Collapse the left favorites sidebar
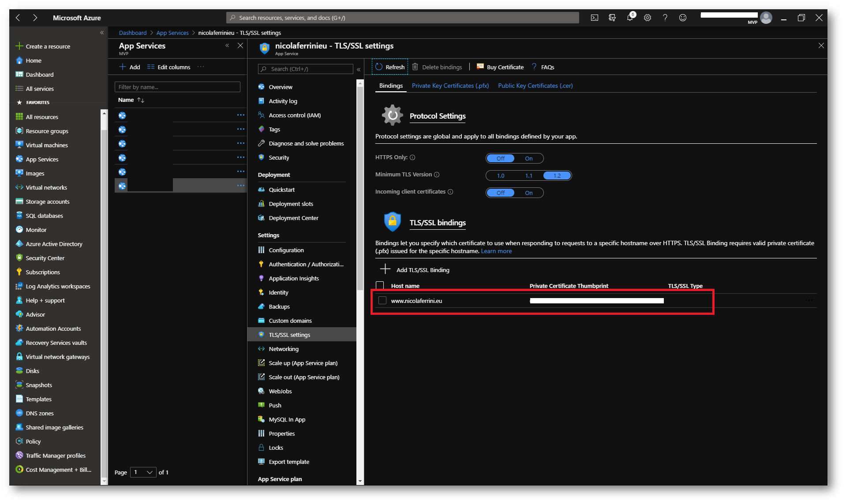This screenshot has height=504, width=846. click(102, 33)
